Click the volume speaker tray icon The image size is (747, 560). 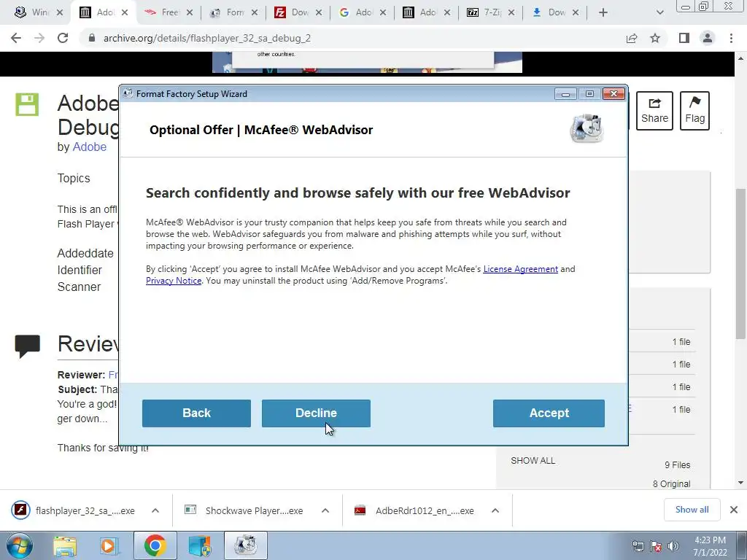(673, 546)
